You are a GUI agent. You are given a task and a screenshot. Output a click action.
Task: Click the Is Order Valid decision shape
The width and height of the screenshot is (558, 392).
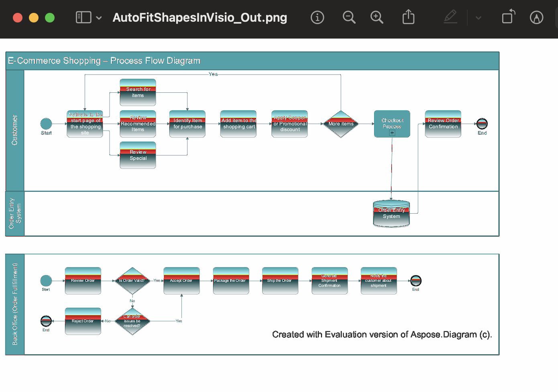tap(132, 280)
